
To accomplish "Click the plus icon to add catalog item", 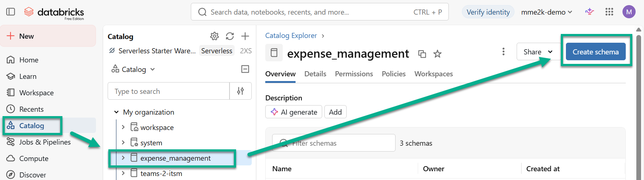I will point(245,36).
